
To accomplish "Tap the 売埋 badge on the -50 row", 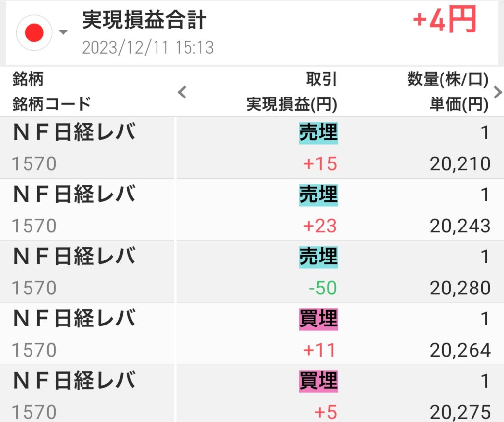I will pyautogui.click(x=318, y=257).
